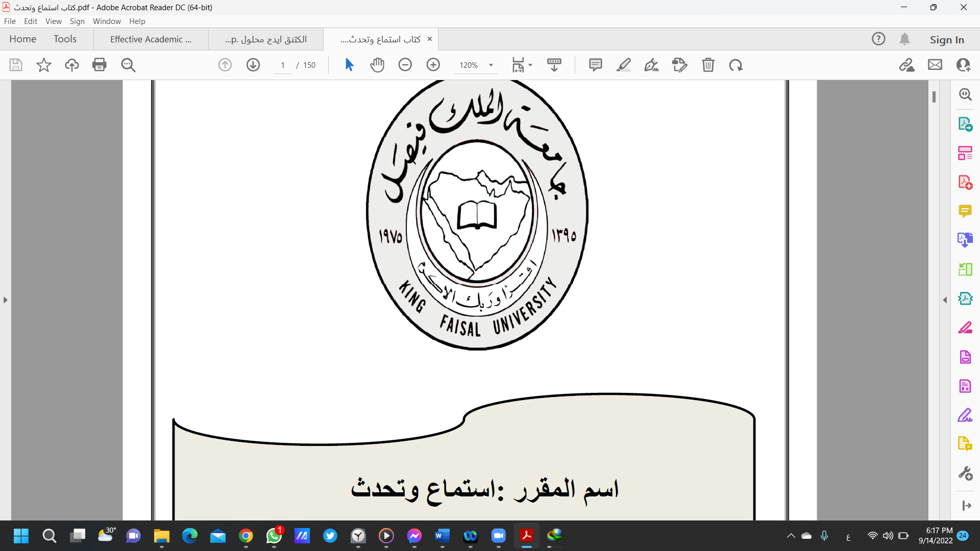Viewport: 980px width, 551px height.
Task: Open notifications bell
Action: 905,39
